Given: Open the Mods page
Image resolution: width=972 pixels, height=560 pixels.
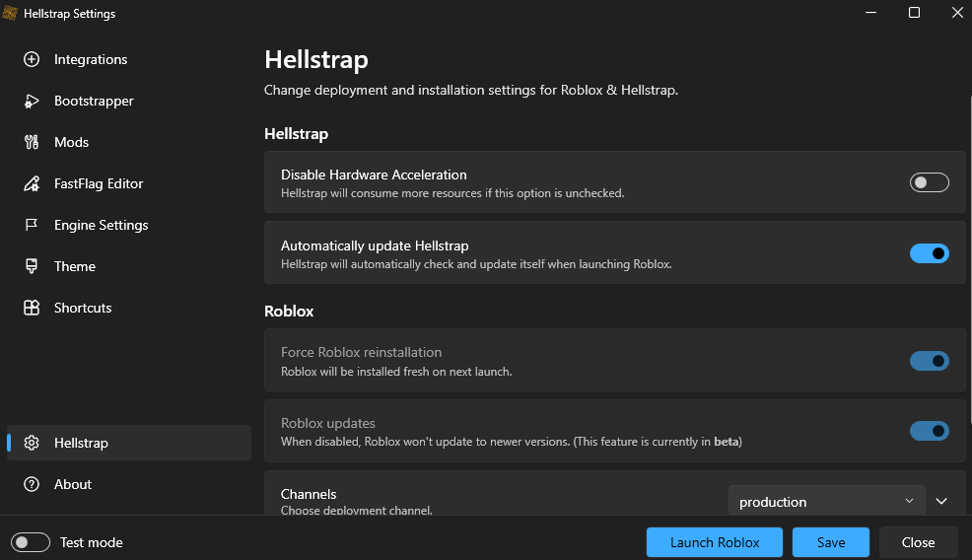Looking at the screenshot, I should 129,142.
